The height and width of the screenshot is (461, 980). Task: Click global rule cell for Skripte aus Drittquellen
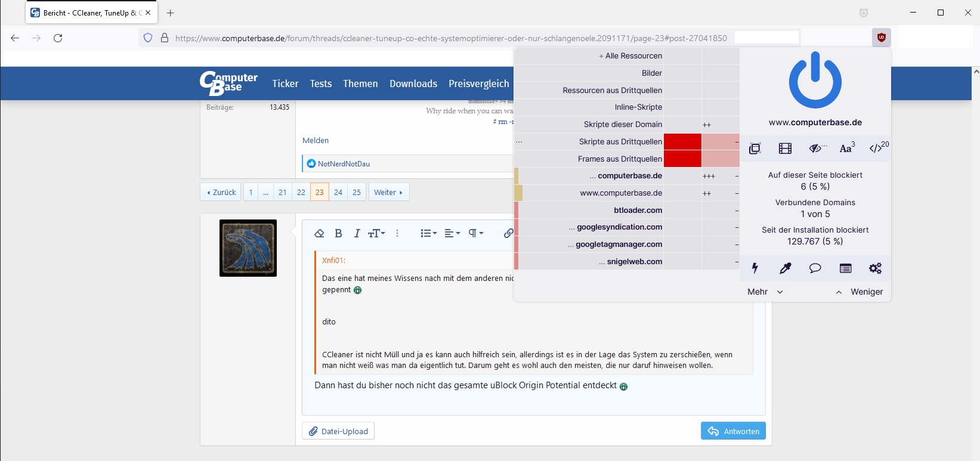(x=682, y=141)
